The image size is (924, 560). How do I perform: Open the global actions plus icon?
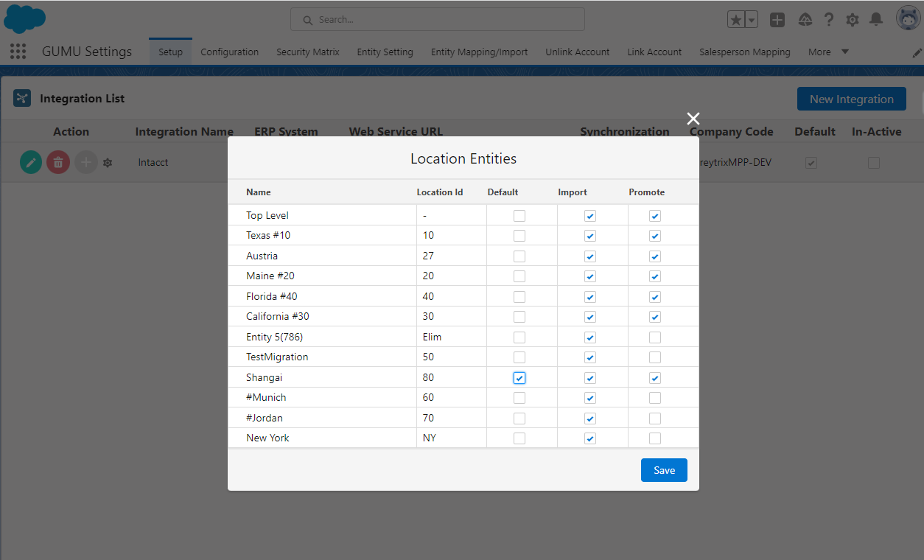[x=777, y=20]
